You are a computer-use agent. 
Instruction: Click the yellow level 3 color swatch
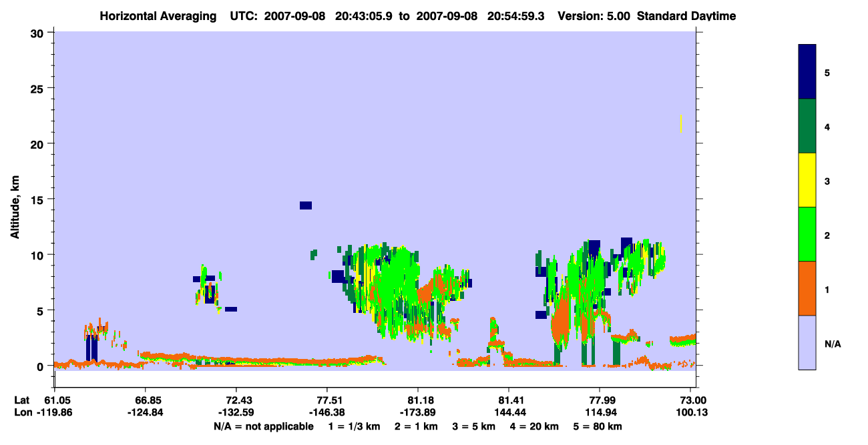point(807,180)
